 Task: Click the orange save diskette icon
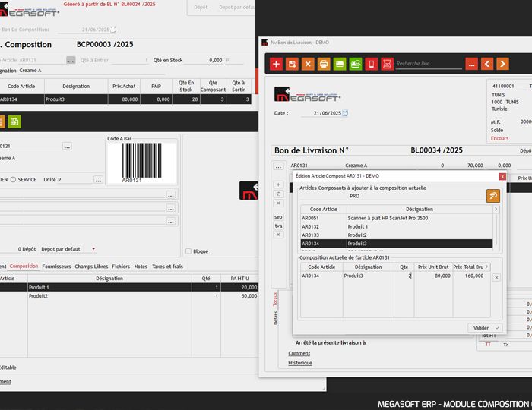292,64
